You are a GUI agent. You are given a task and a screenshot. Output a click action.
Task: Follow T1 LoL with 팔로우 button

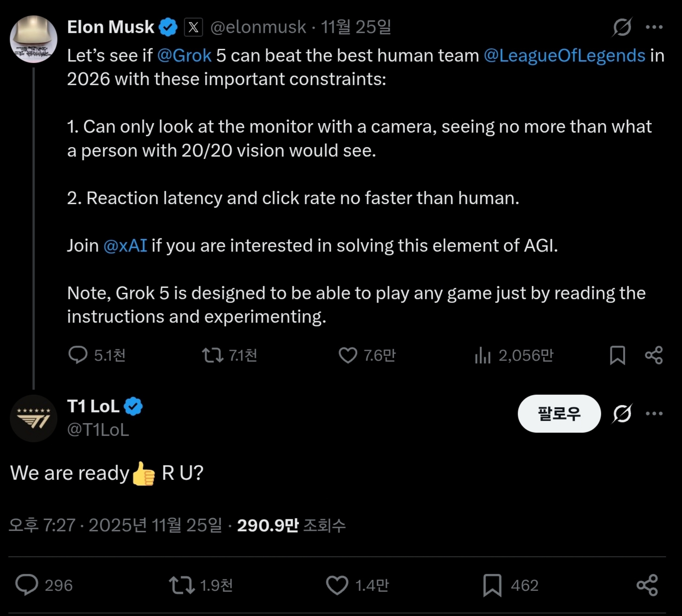(x=559, y=413)
